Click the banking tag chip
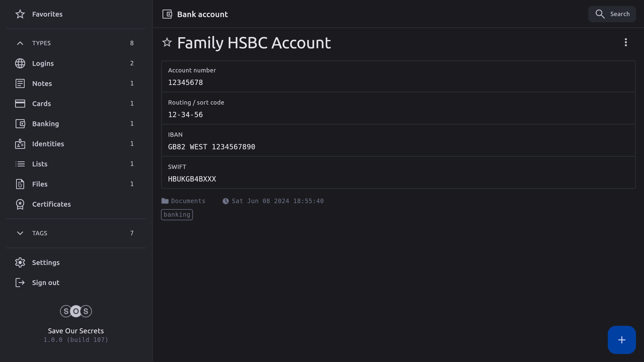This screenshot has width=644, height=362. tap(177, 215)
